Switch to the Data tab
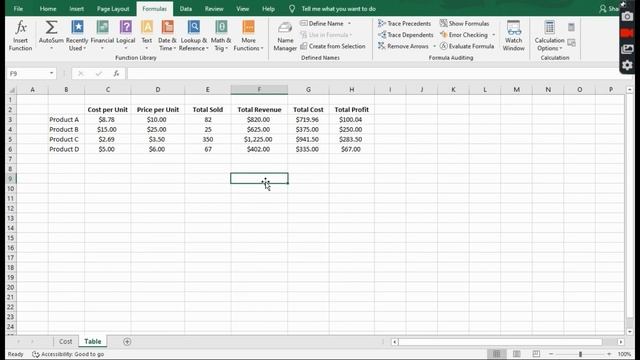 click(x=186, y=9)
